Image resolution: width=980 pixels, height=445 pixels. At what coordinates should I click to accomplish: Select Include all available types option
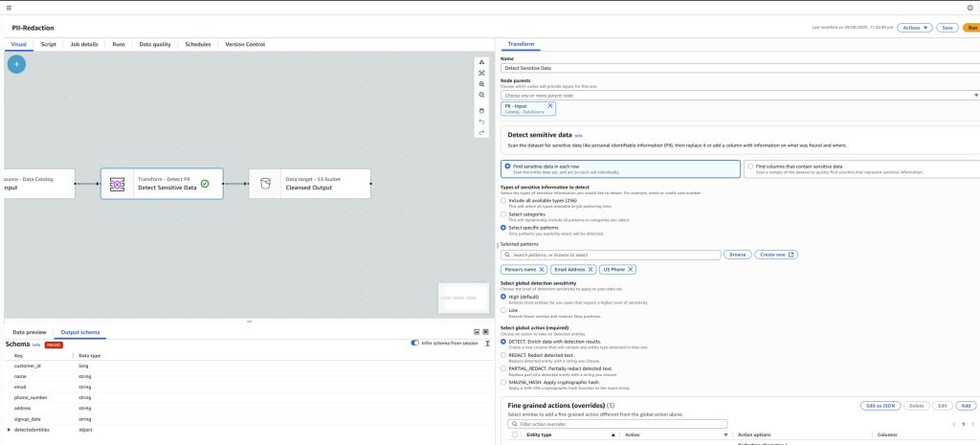point(504,200)
